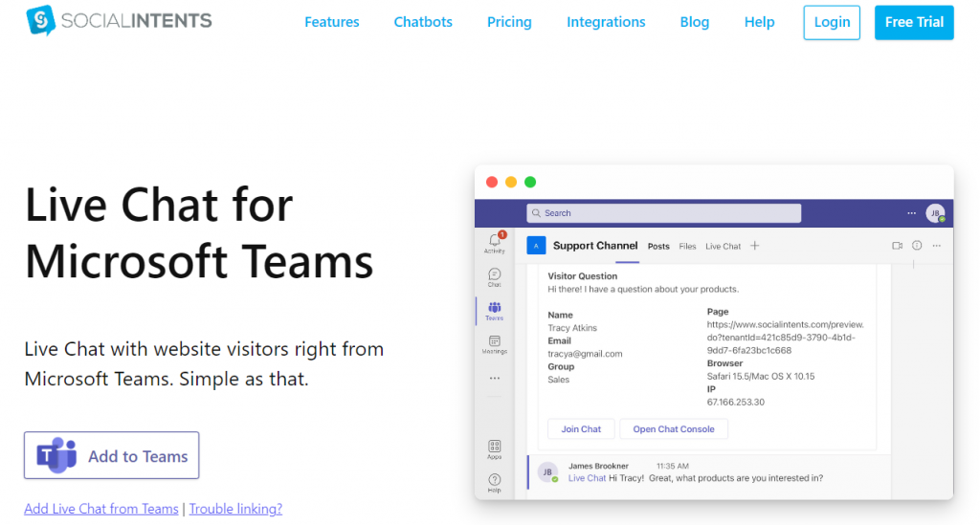980x525 pixels.
Task: Click the Safari 15.5/Mac OS X 10.15 text
Action: point(761,377)
